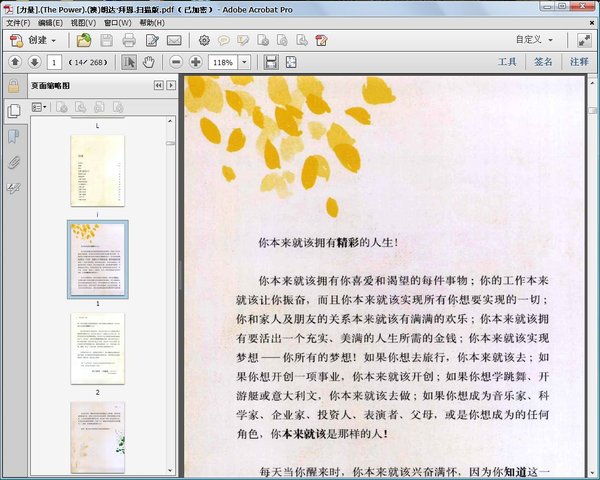Image resolution: width=600 pixels, height=480 pixels.
Task: Open the zoom level dropdown arrow
Action: pos(244,62)
